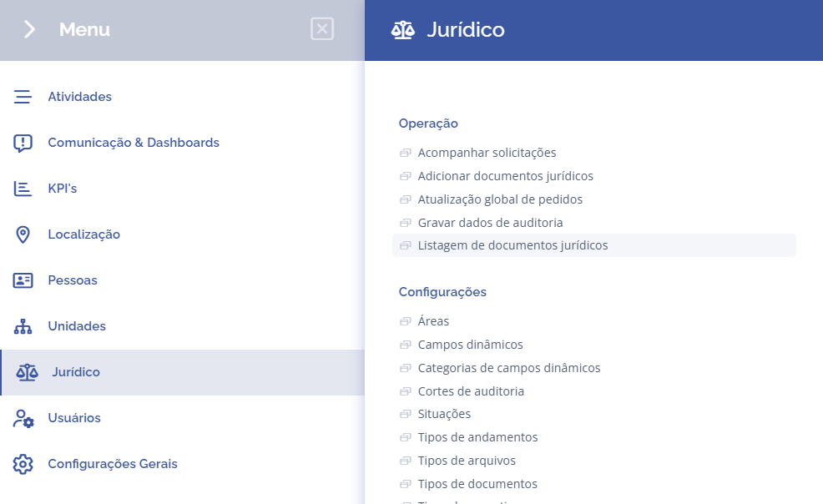This screenshot has height=504, width=823.
Task: Click the Localização map pin icon
Action: coord(23,234)
